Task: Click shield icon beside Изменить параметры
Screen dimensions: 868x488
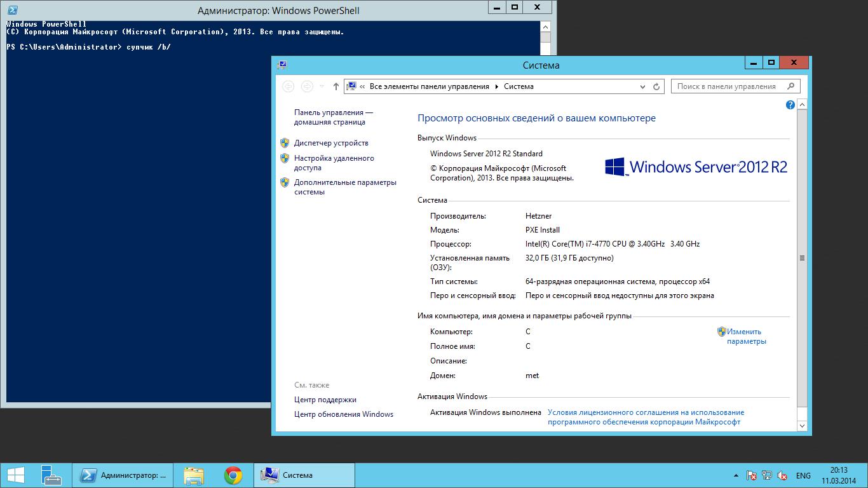Action: 721,332
